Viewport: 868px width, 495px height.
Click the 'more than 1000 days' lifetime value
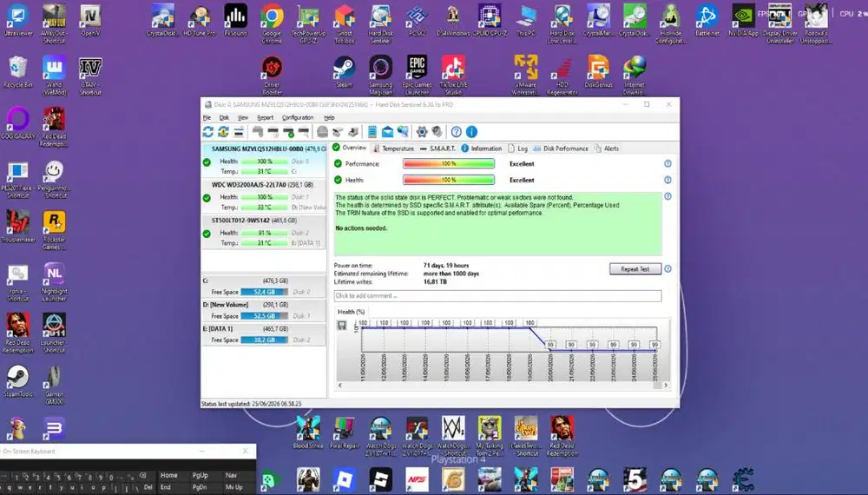451,274
